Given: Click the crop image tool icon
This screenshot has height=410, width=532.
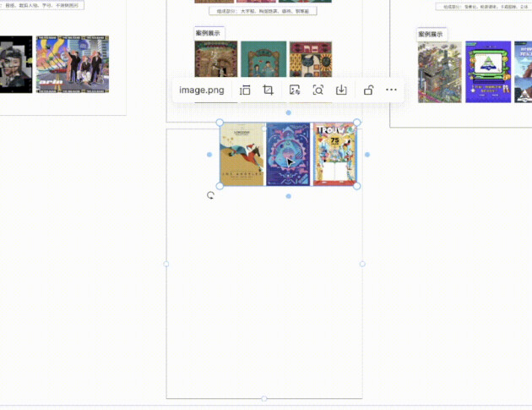Looking at the screenshot, I should [x=268, y=90].
